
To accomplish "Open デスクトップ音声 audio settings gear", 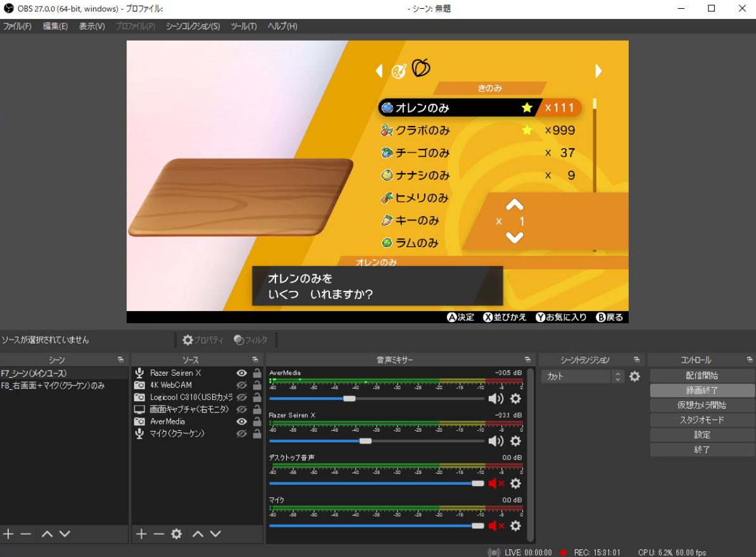I will click(x=515, y=483).
